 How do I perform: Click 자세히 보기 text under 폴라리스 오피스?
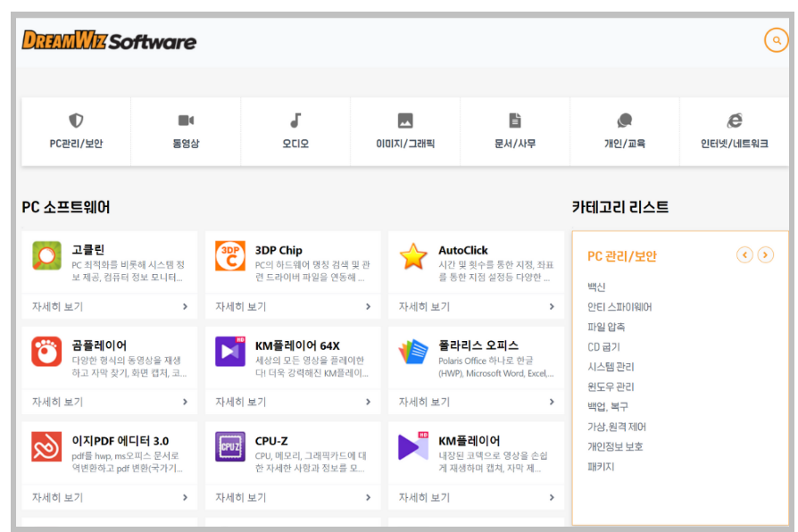(x=425, y=402)
